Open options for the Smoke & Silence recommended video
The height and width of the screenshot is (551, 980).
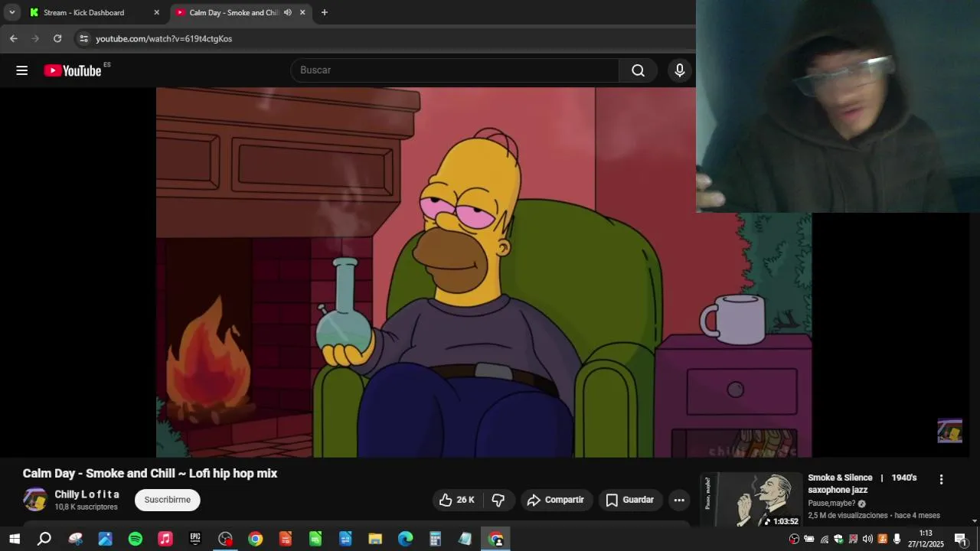[941, 479]
